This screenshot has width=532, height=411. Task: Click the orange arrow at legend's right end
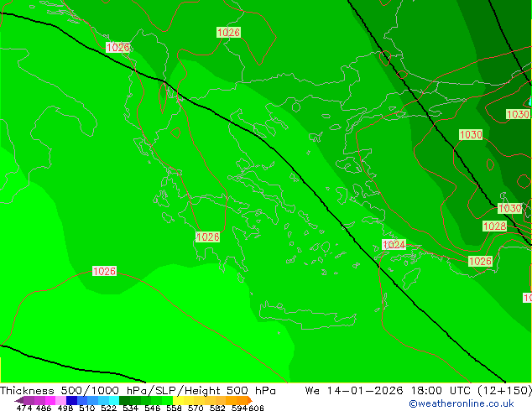pos(250,400)
